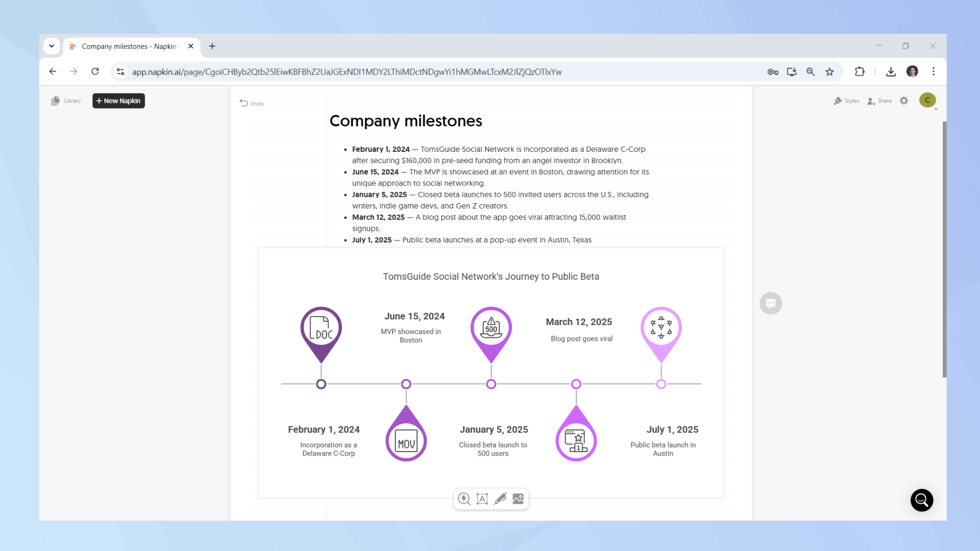This screenshot has height=551, width=980.
Task: Switch to the Company milestones tab
Action: point(129,46)
